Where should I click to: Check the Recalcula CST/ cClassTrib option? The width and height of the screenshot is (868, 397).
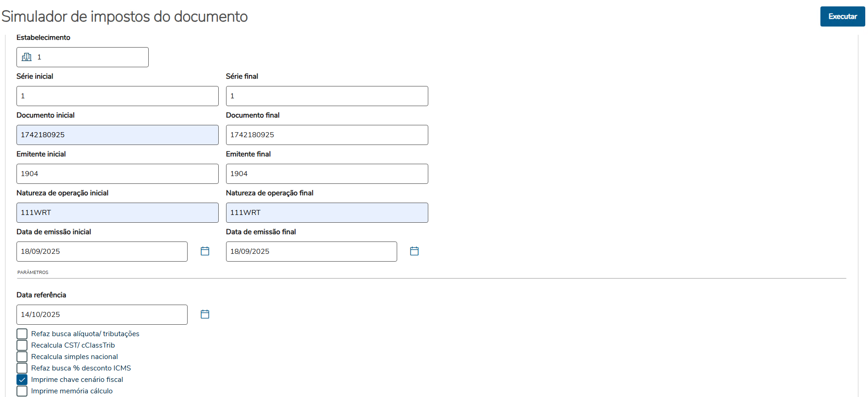[22, 345]
